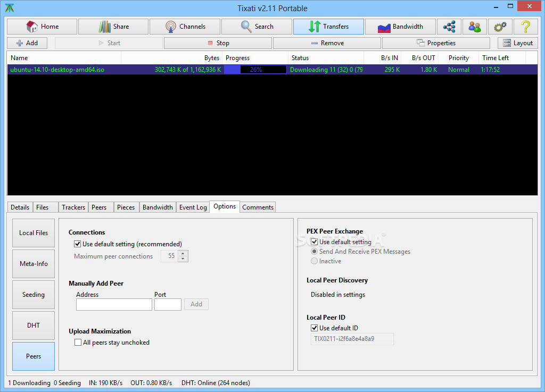Image resolution: width=545 pixels, height=392 pixels.
Task: Click Add button for manual peer
Action: (x=196, y=304)
